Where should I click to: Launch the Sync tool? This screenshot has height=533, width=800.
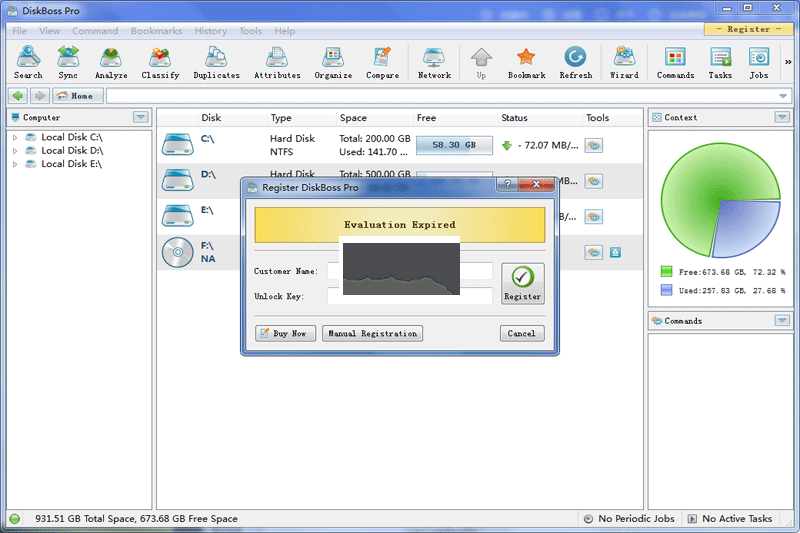tap(68, 62)
